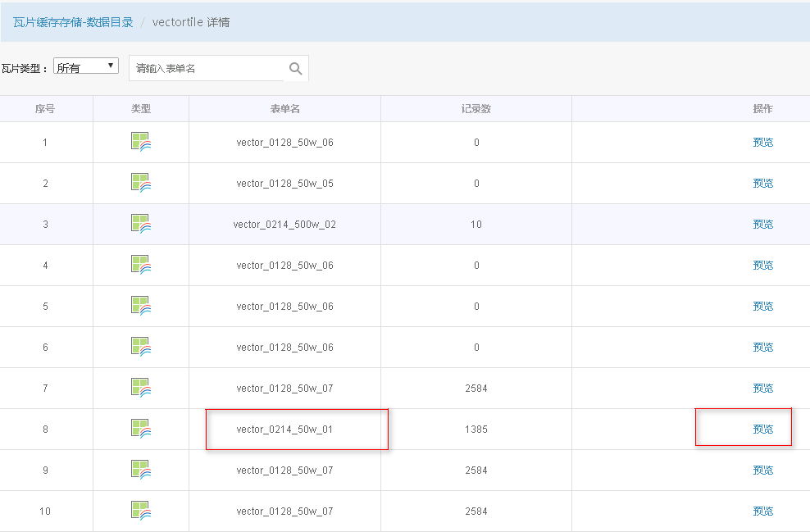Open the 瓦片类型 dropdown showing 所有

click(x=86, y=66)
